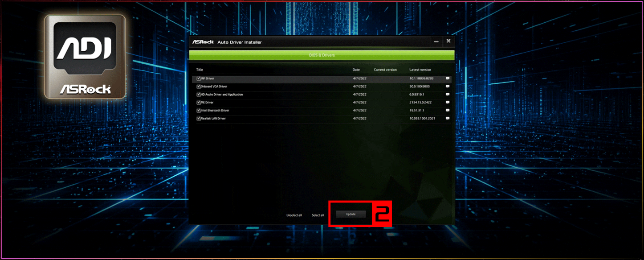Click the Realtek LAN Driver row label

[x=213, y=118]
